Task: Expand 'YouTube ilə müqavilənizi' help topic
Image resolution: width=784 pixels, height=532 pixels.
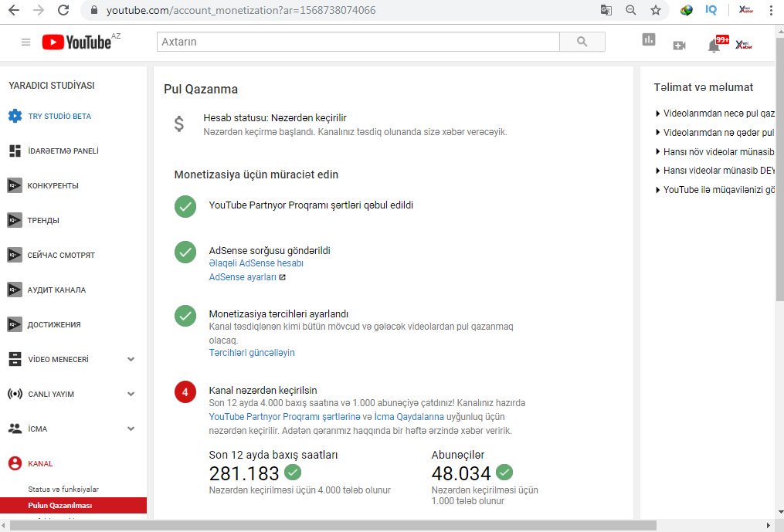Action: [715, 190]
